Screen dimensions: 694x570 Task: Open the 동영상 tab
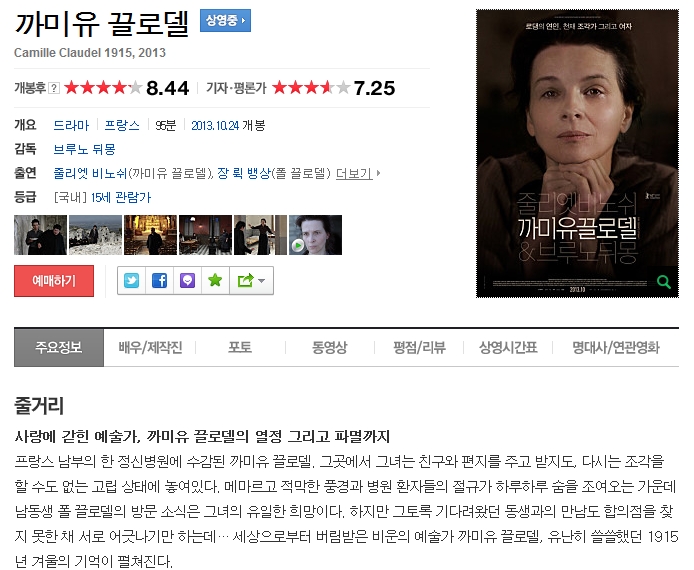(329, 347)
